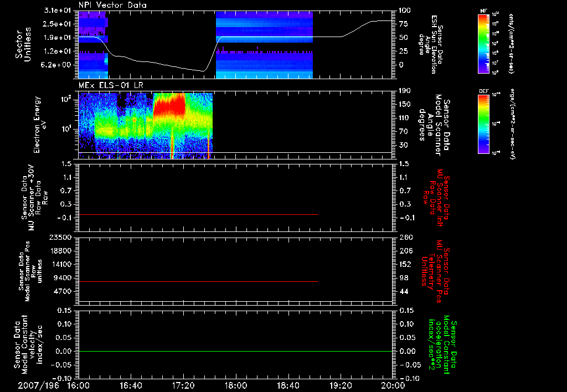Pick the '18:00' time axis label

[x=235, y=385]
